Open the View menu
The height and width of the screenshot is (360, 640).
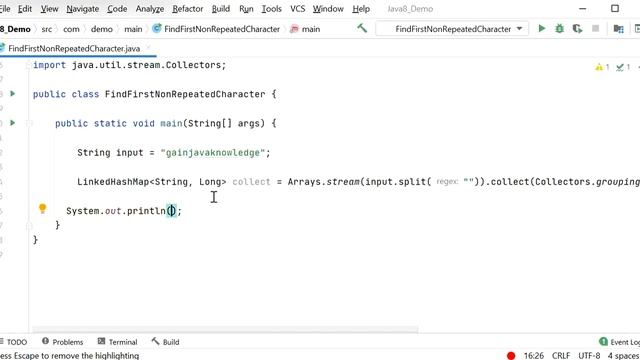[x=49, y=9]
